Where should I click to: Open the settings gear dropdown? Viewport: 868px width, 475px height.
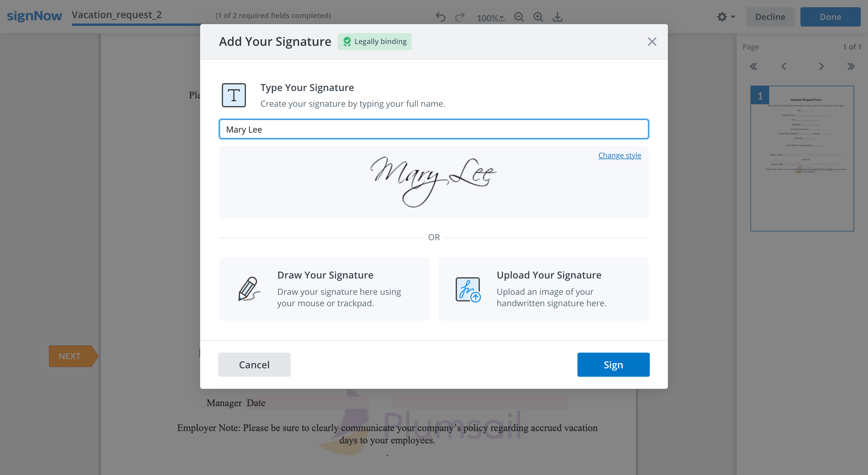(x=726, y=17)
